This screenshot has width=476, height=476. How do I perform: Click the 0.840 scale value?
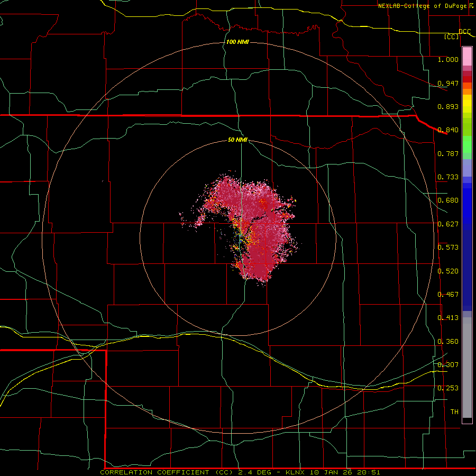[448, 130]
